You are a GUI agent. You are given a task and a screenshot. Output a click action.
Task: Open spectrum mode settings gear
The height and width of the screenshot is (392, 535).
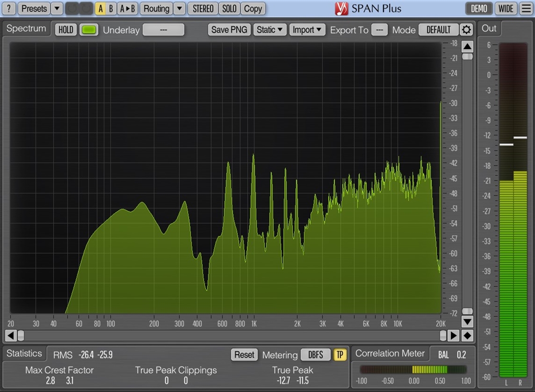click(x=466, y=30)
